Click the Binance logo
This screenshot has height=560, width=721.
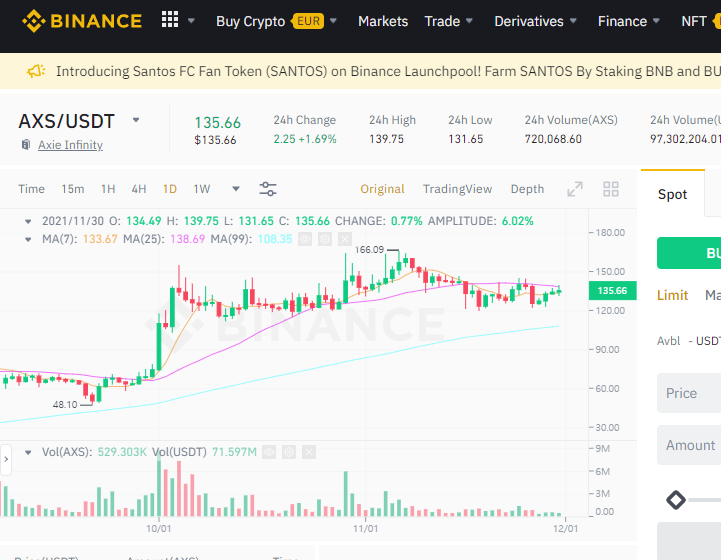(82, 21)
